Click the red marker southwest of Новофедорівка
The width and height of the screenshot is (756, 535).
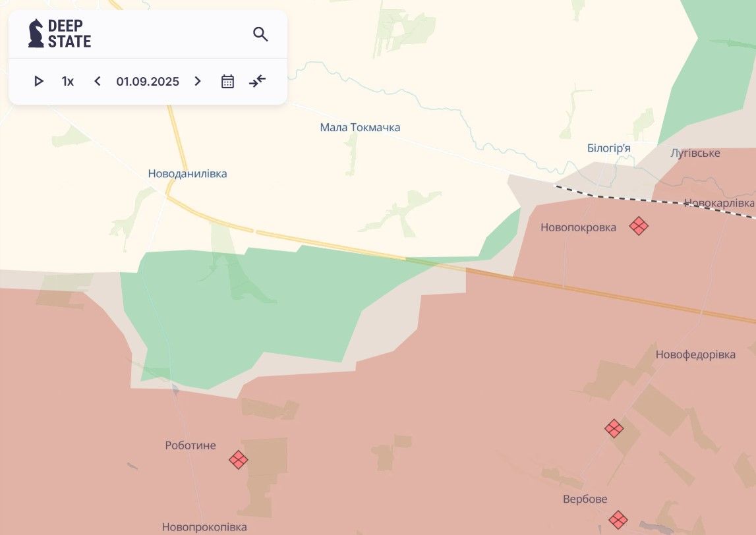pos(614,428)
